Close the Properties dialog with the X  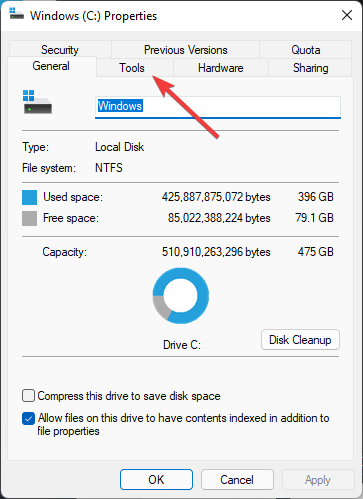coord(347,15)
